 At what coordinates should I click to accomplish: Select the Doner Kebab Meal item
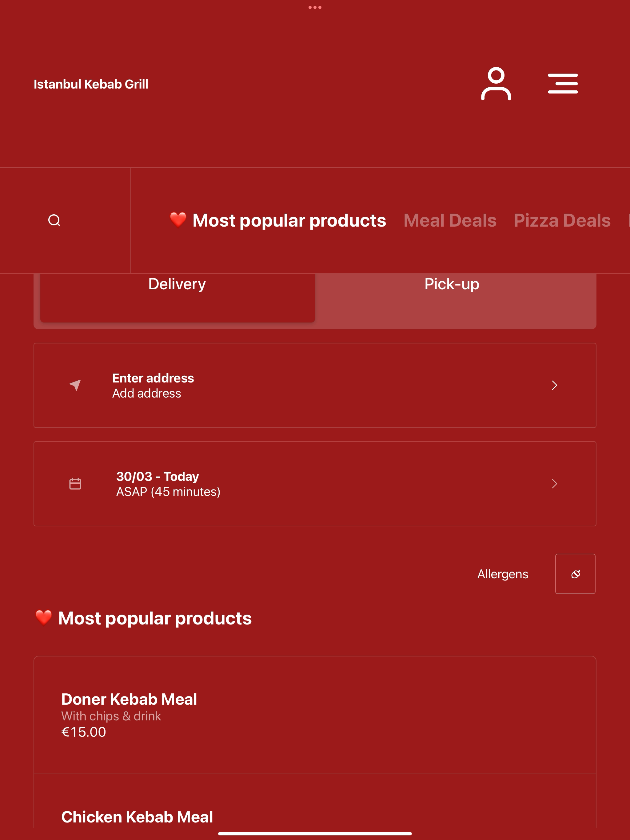coord(315,715)
